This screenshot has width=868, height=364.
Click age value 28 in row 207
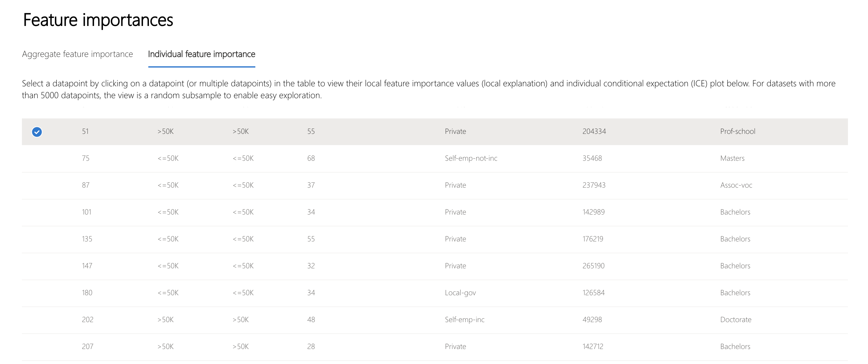pos(311,346)
